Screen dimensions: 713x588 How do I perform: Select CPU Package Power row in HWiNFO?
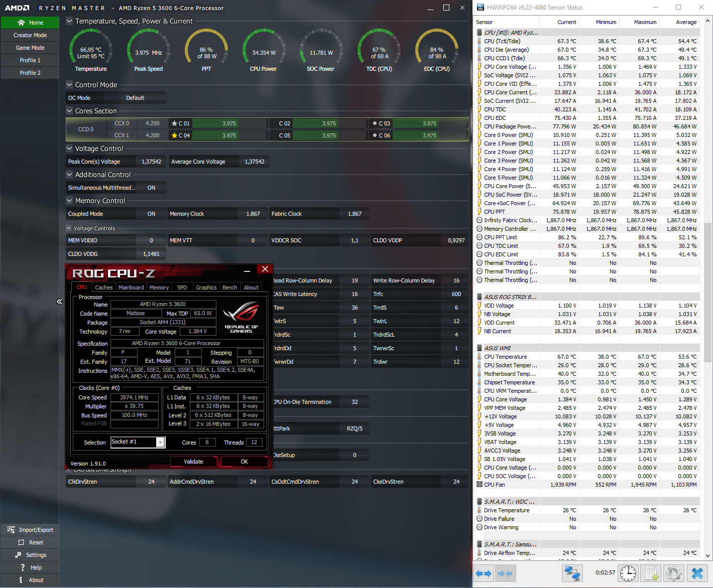(x=587, y=126)
